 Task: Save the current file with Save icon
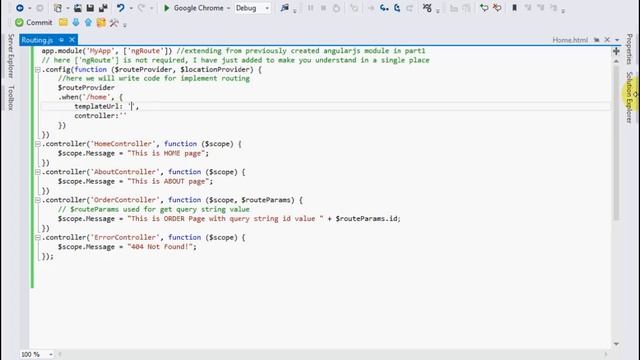[x=90, y=8]
